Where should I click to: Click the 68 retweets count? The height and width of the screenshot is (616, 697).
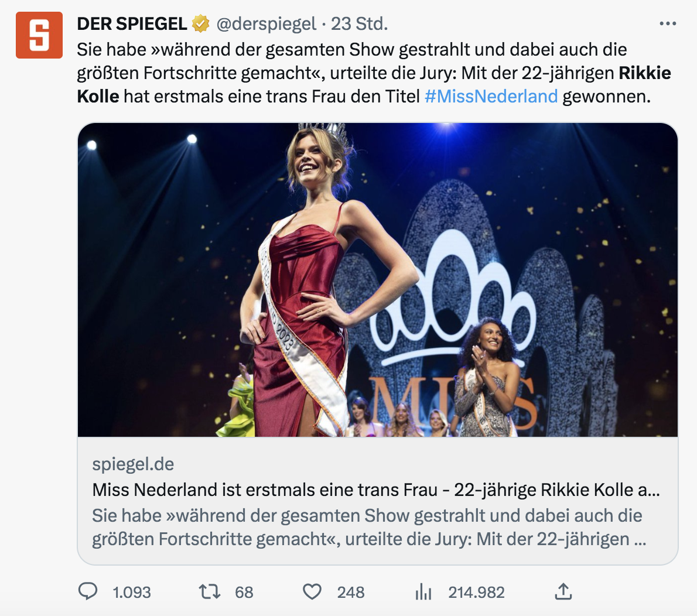[x=244, y=592]
